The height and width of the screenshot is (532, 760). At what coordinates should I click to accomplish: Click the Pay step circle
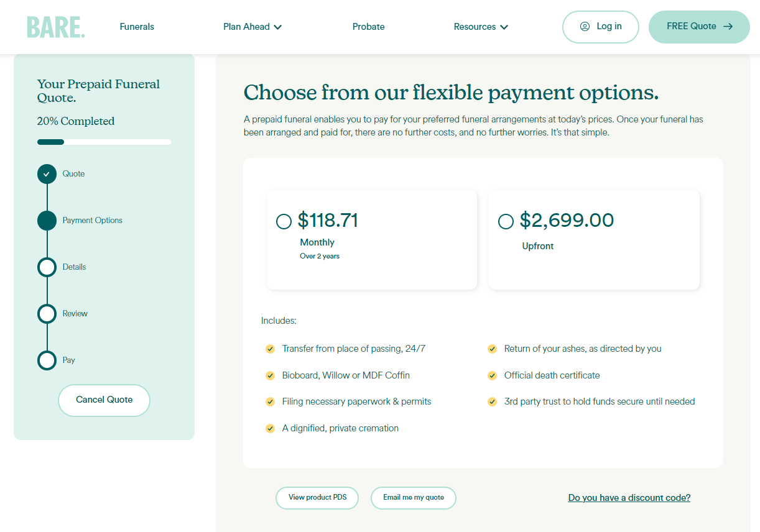[x=47, y=360]
